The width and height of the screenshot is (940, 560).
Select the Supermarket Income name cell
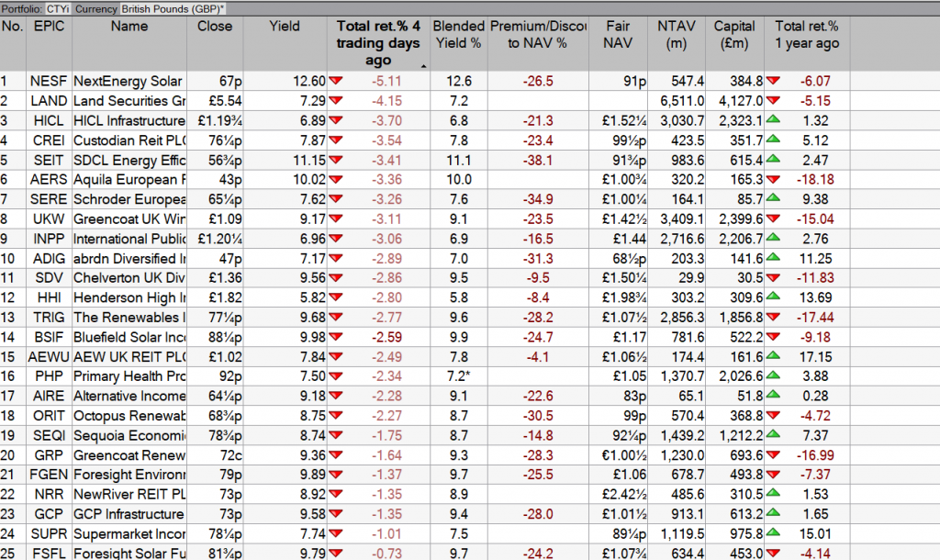coord(129,533)
